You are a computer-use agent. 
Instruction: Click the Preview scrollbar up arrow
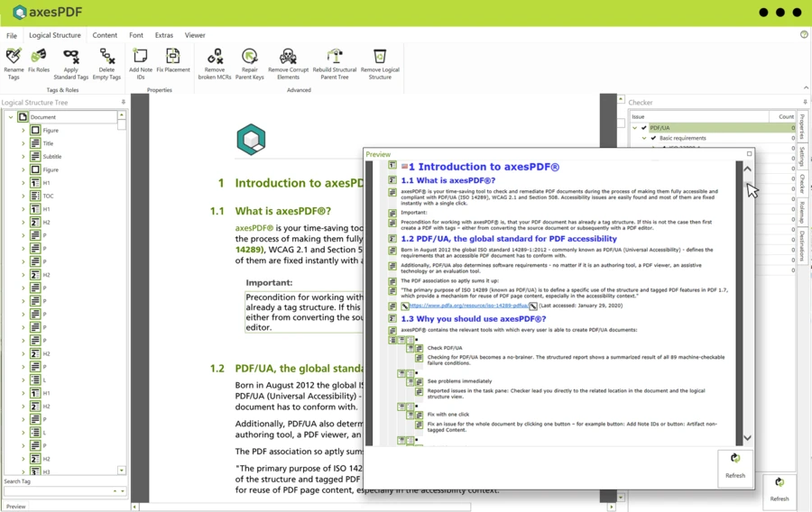coord(747,169)
